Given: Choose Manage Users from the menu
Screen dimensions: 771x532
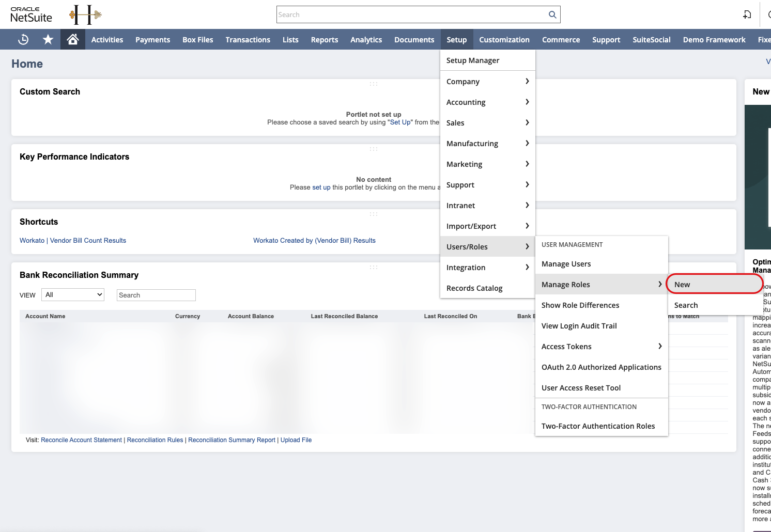Looking at the screenshot, I should pyautogui.click(x=566, y=263).
